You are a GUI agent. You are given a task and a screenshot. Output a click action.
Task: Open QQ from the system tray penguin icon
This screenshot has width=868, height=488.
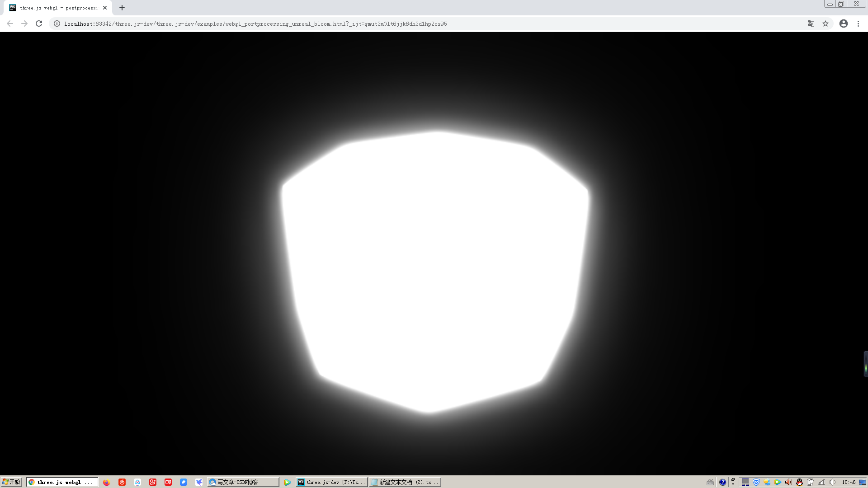[x=800, y=482]
